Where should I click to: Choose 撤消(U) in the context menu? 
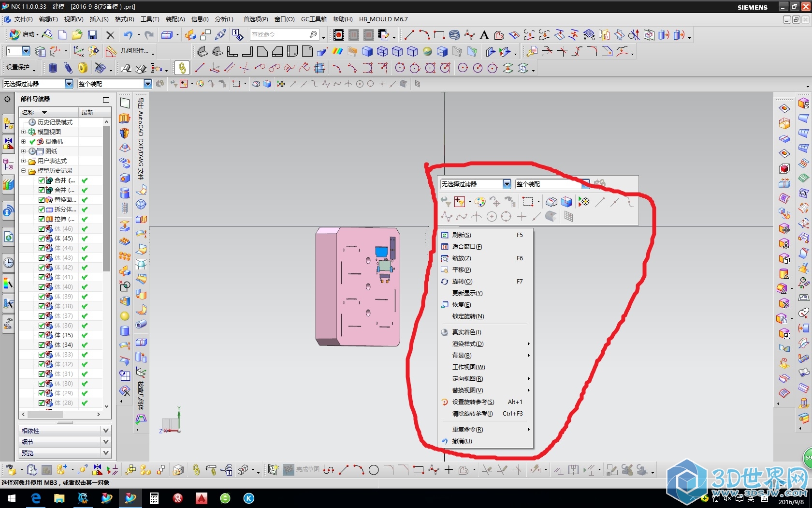pyautogui.click(x=485, y=441)
